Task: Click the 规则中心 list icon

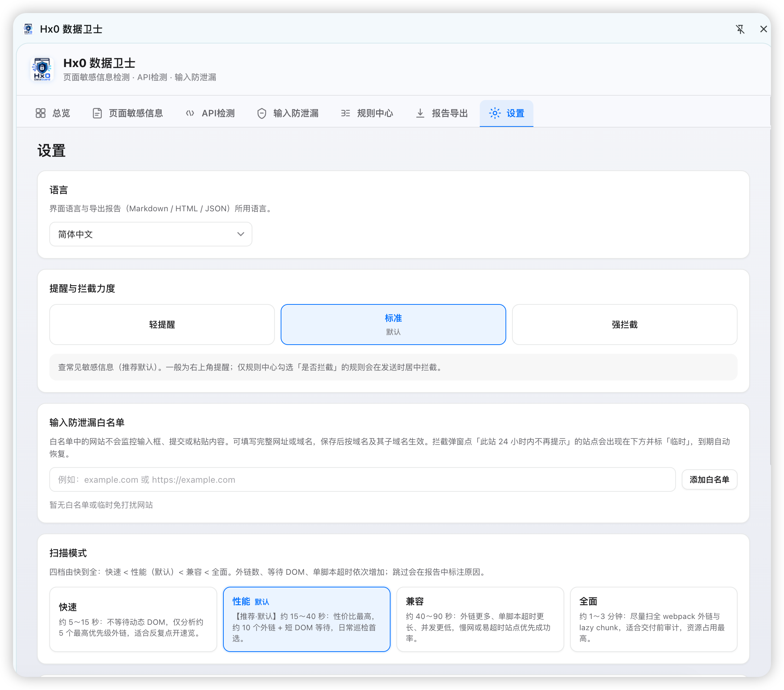Action: tap(345, 113)
